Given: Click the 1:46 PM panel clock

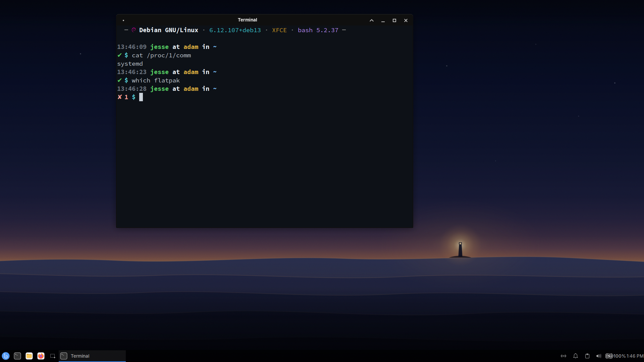Looking at the screenshot, I should (635, 356).
